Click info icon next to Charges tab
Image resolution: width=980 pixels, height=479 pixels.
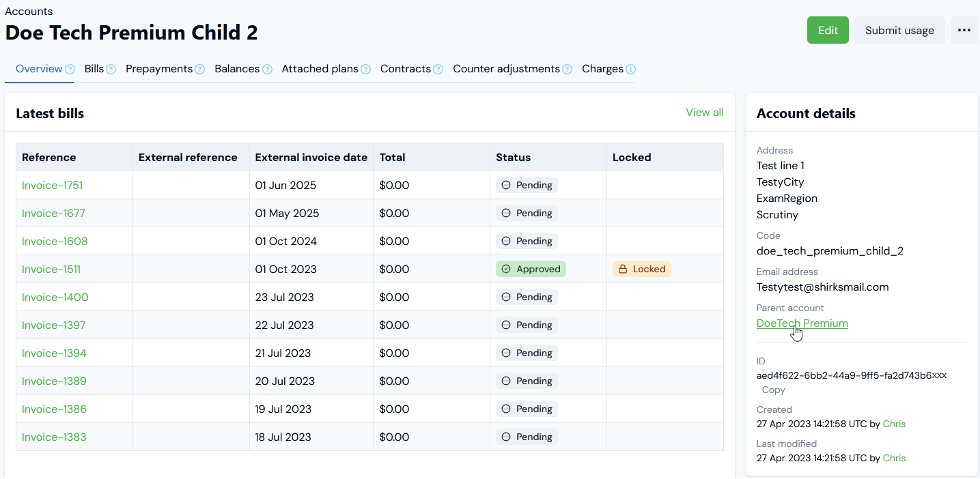[630, 69]
